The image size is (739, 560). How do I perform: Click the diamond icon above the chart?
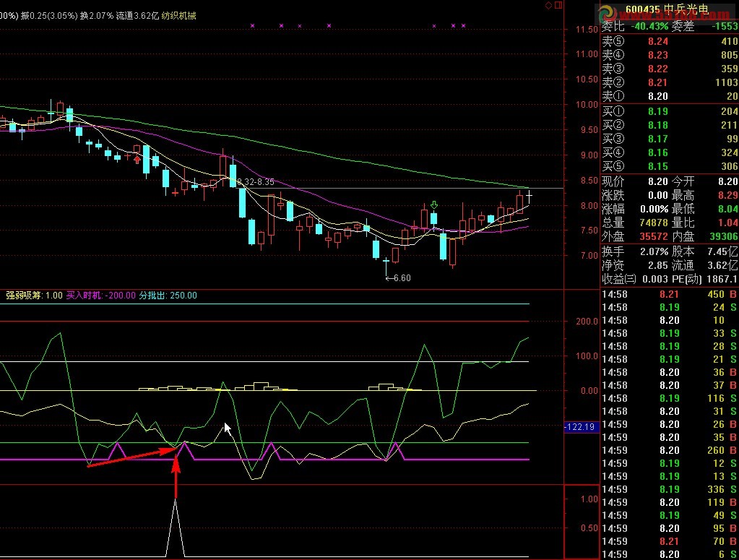(548, 5)
